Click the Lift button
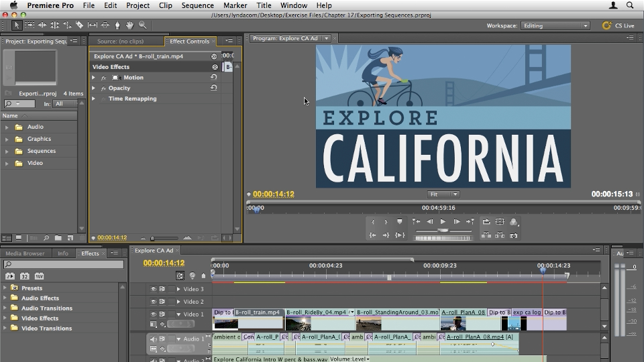The image size is (644, 362). (486, 235)
